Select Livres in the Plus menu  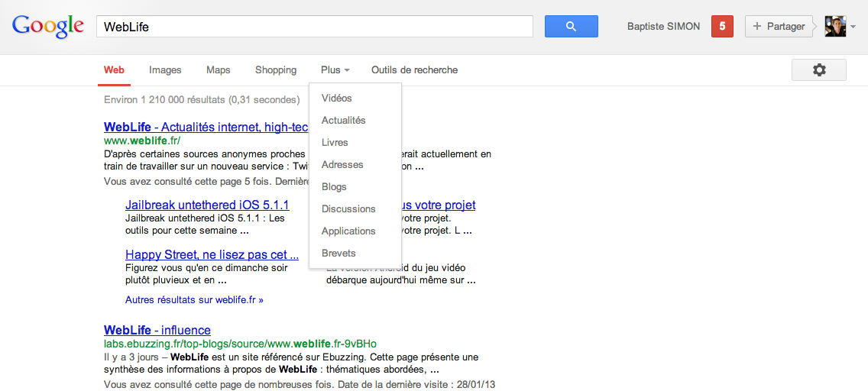pyautogui.click(x=335, y=143)
